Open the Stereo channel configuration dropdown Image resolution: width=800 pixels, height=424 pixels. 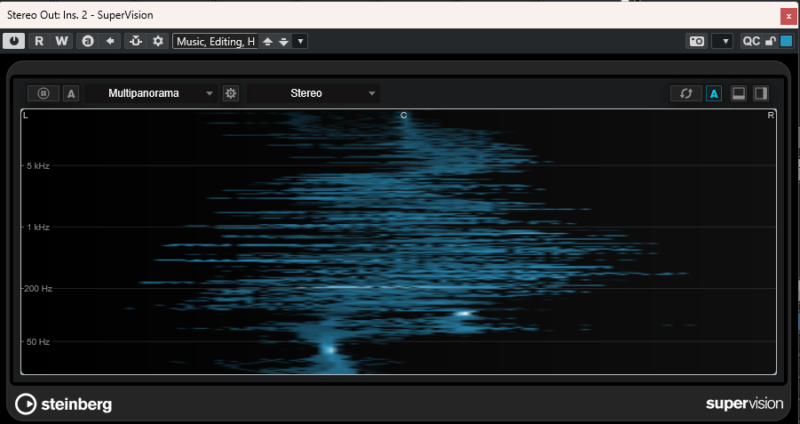(313, 93)
